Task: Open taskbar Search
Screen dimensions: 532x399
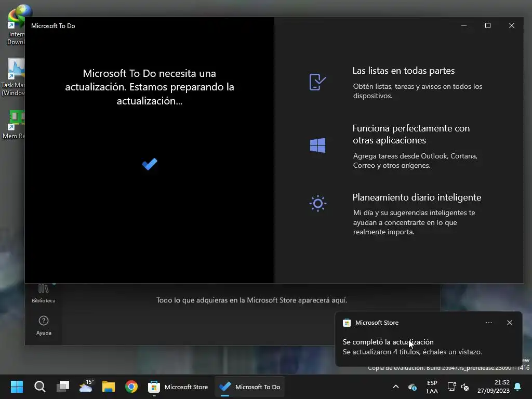Action: 39,387
